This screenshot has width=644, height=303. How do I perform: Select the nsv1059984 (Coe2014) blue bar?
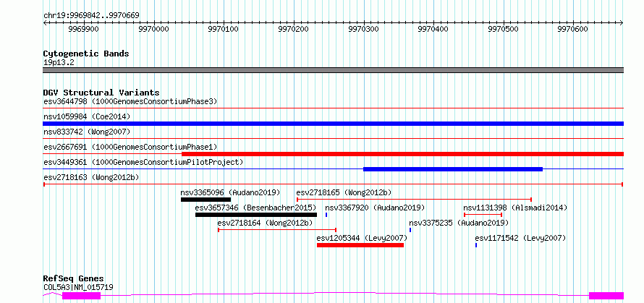(x=333, y=124)
